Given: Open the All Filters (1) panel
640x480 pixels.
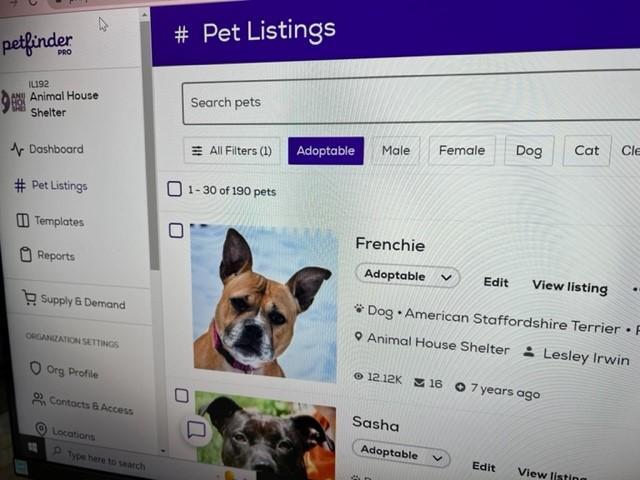Looking at the screenshot, I should click(232, 151).
